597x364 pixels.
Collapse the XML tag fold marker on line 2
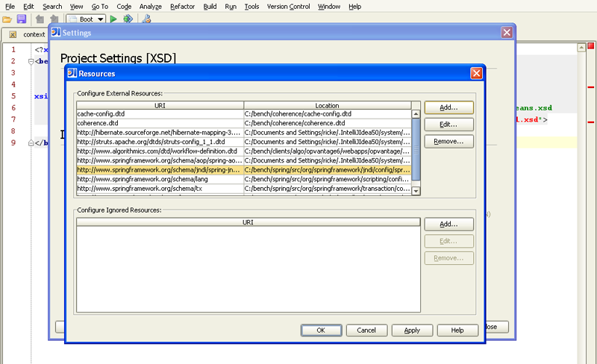pyautogui.click(x=30, y=61)
